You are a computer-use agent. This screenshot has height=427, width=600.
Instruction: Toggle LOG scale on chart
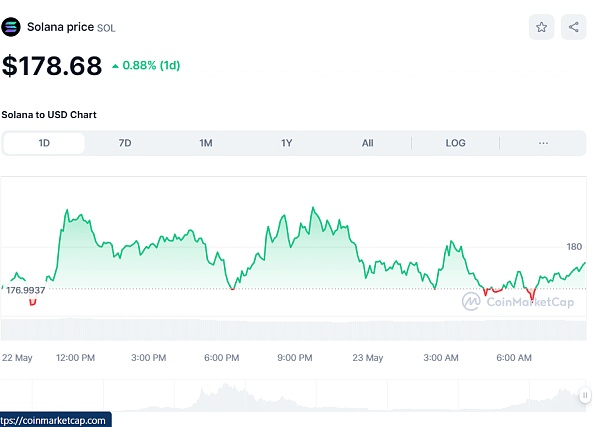click(x=455, y=143)
